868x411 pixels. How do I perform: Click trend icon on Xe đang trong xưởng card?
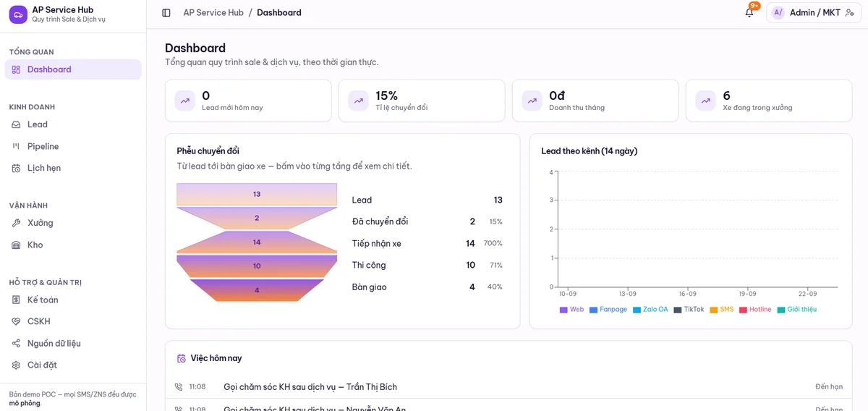tap(706, 101)
